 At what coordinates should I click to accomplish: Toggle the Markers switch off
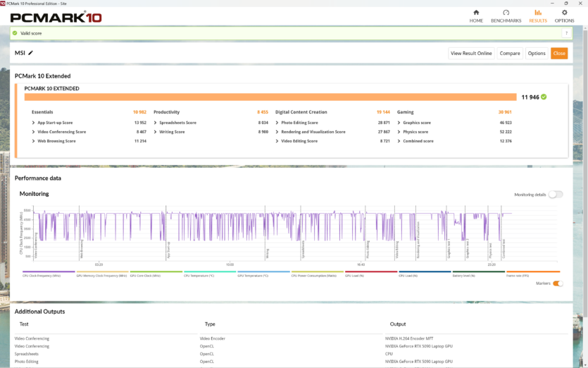tap(558, 283)
